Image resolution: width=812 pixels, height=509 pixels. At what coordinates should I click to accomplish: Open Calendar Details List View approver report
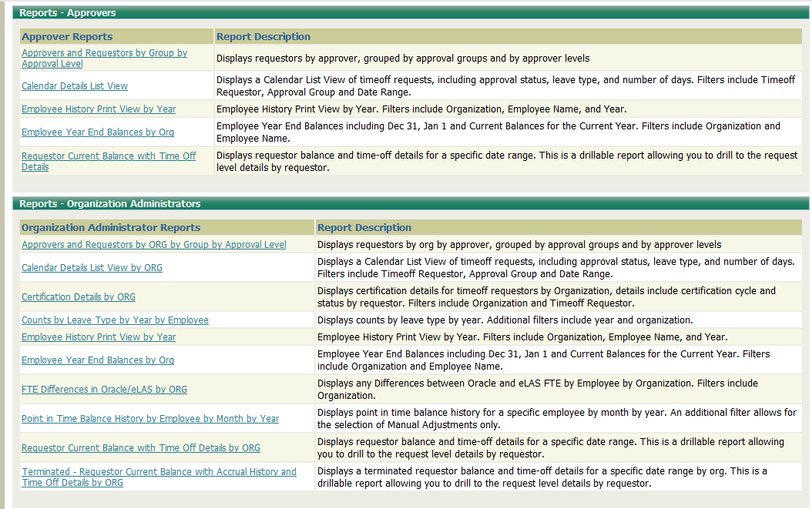point(75,86)
